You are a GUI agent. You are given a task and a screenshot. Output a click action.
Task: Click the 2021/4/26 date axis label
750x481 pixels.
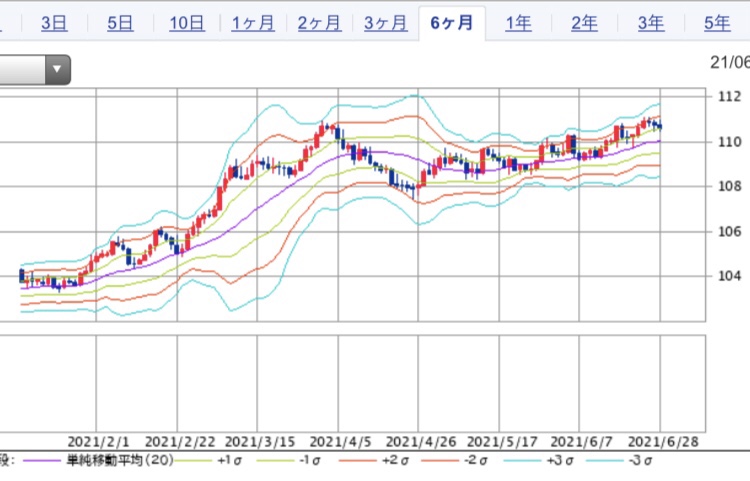coord(421,442)
